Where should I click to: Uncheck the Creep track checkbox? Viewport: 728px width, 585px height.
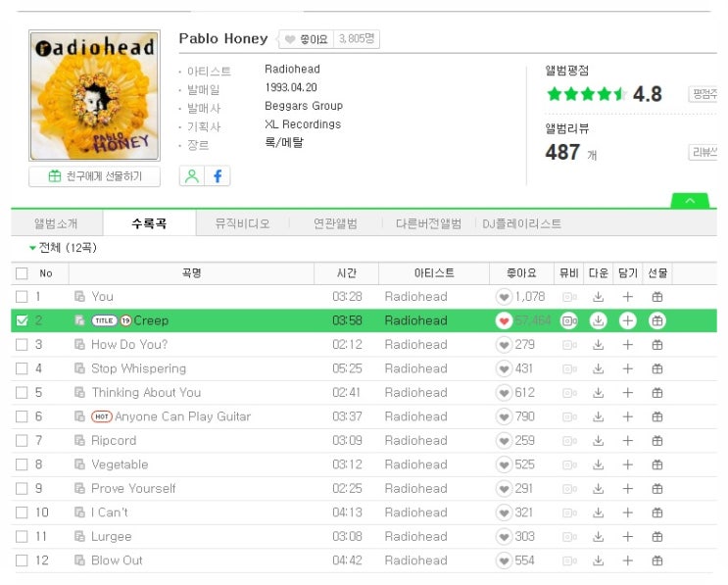coord(22,320)
